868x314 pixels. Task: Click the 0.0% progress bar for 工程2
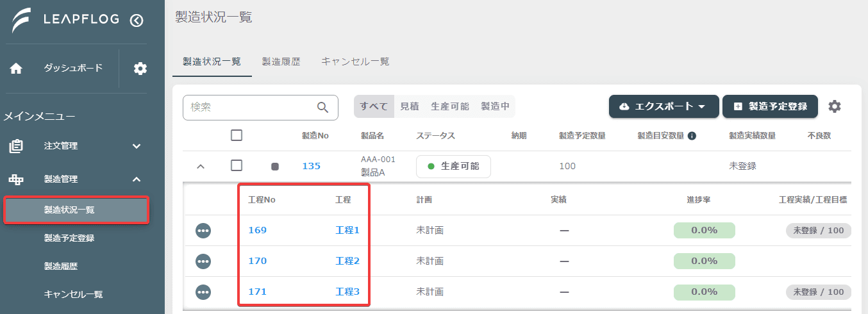point(704,261)
